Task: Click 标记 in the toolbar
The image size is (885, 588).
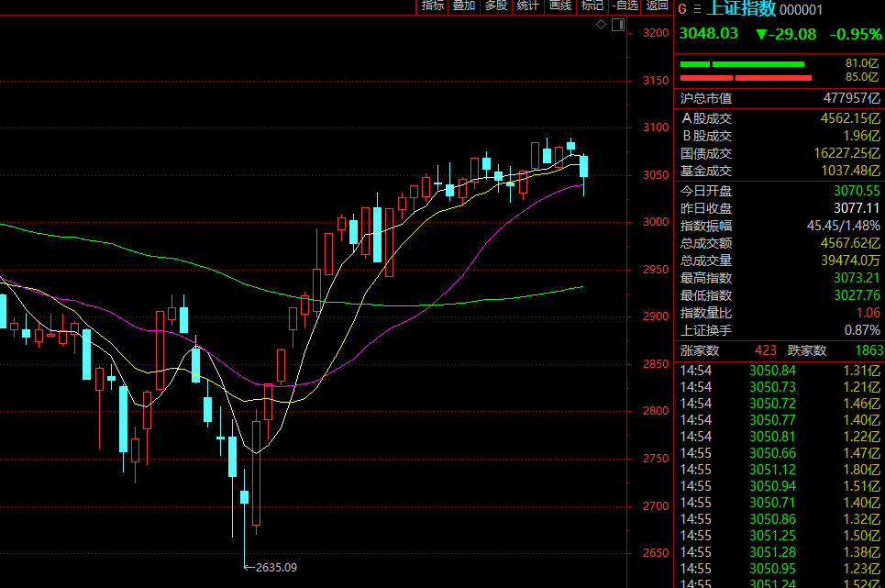Action: (592, 6)
